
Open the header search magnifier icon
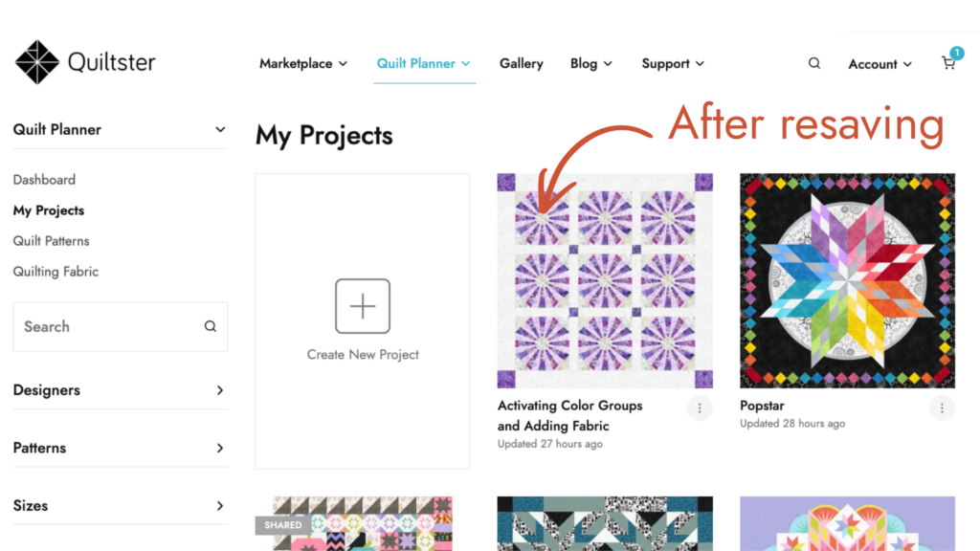tap(814, 63)
